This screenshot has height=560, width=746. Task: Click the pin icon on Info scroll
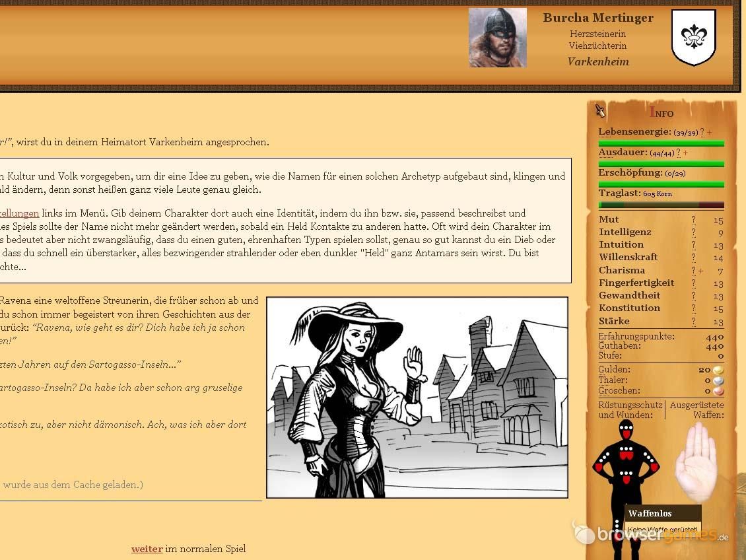point(599,110)
